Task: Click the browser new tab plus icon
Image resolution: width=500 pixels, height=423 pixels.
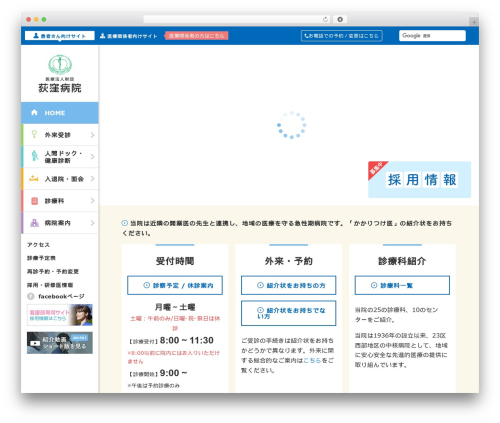Action: pyautogui.click(x=474, y=22)
